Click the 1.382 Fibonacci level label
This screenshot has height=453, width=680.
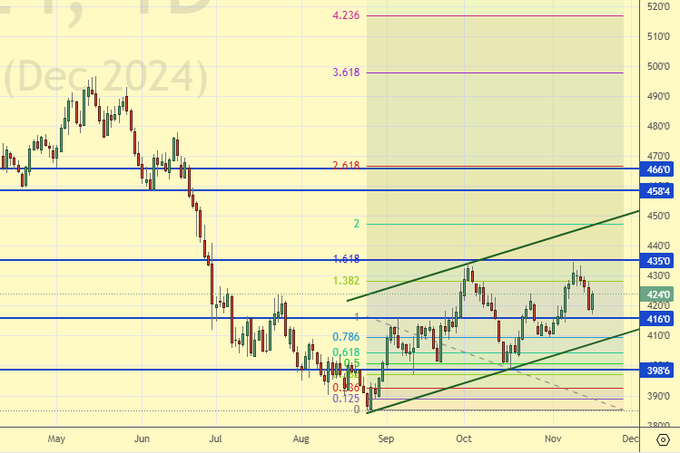click(x=345, y=282)
